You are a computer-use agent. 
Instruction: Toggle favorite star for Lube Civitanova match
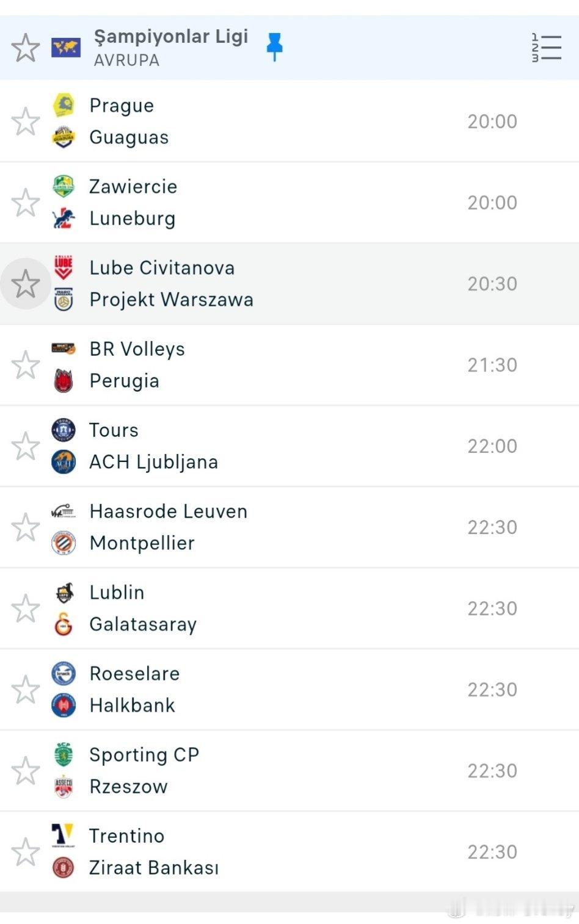25,284
